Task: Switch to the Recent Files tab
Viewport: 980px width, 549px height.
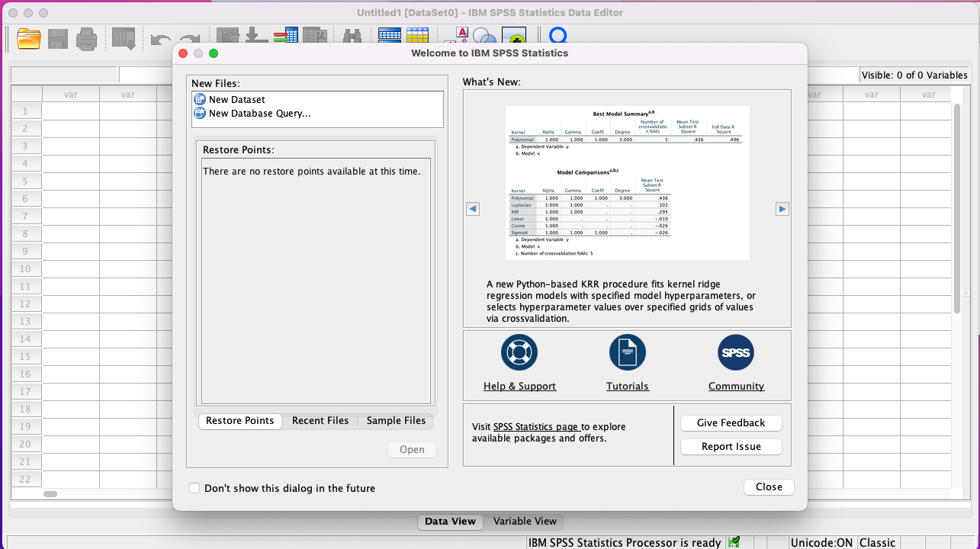Action: (320, 421)
